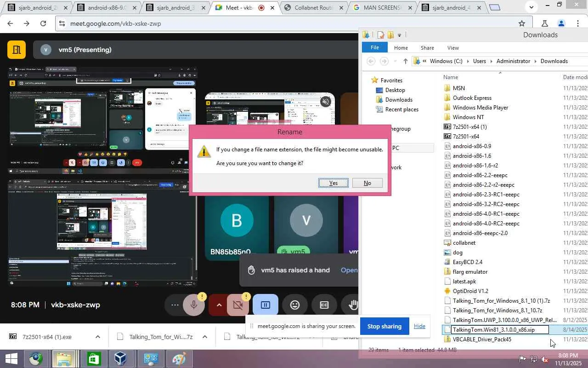Toggle the raise hand button
The image size is (588, 368).
tap(353, 305)
